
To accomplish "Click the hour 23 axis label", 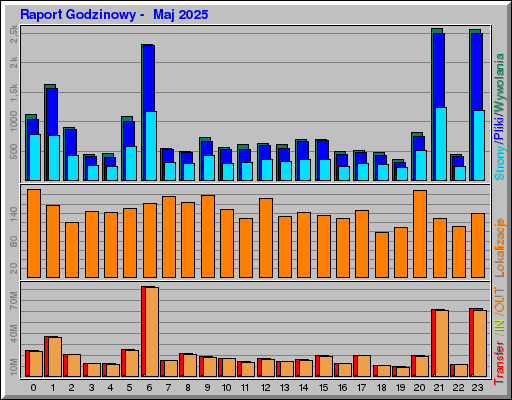I will tap(477, 388).
